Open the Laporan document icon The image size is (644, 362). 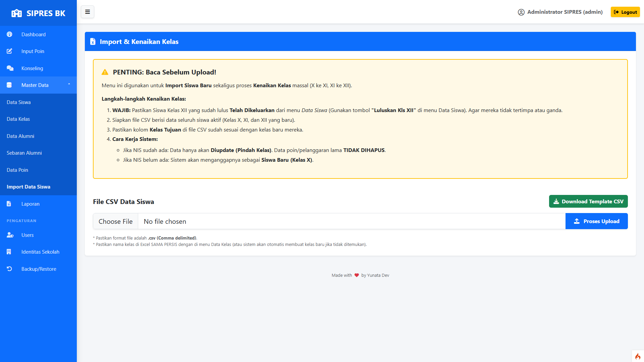coord(9,204)
